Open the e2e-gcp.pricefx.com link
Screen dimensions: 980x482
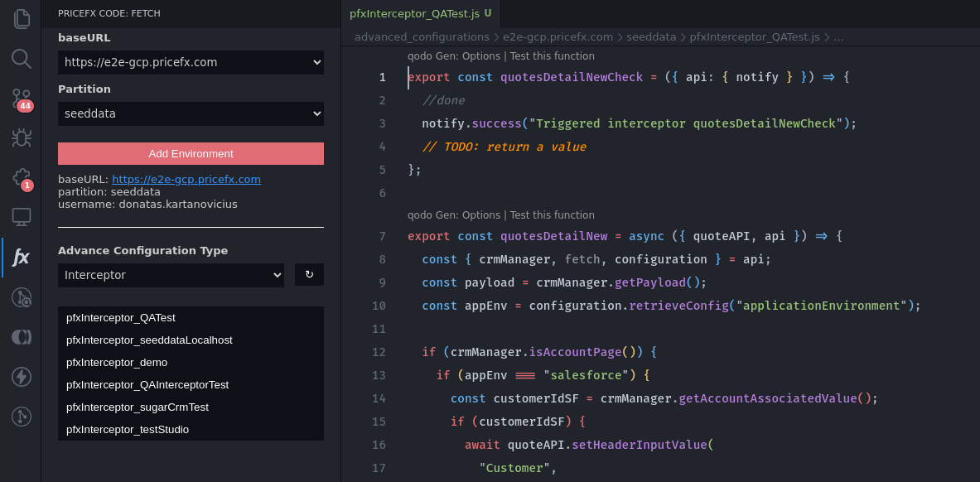point(186,179)
